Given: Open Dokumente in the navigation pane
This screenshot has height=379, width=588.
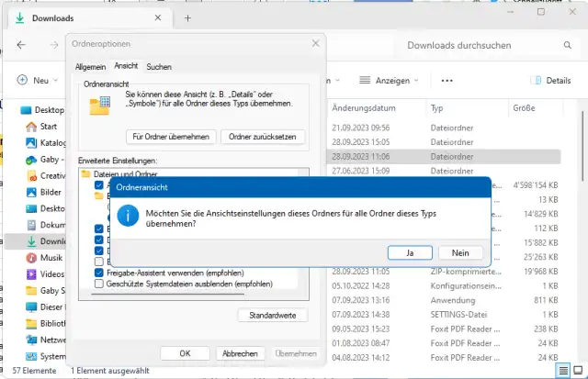Looking at the screenshot, I should [x=45, y=225].
